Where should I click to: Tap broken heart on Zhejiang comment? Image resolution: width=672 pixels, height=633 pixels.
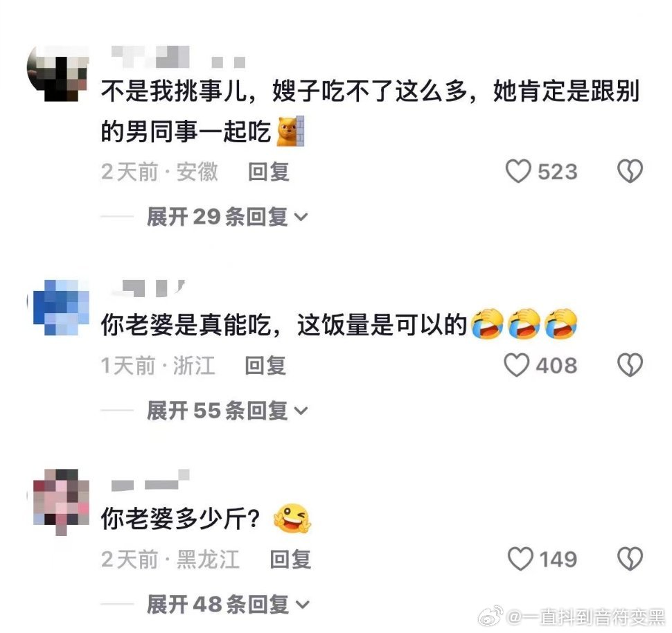630,365
